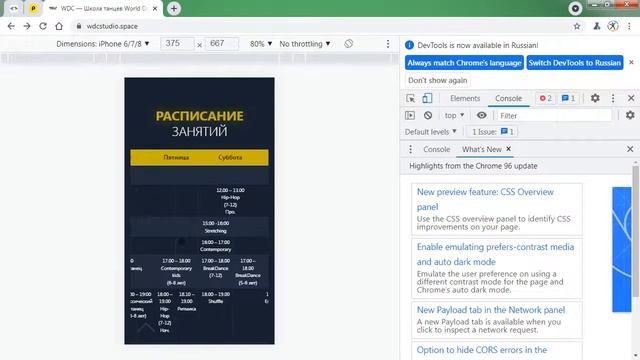Click the scroll-to-top arrow on page
The height and width of the screenshot is (360, 640).
click(x=145, y=328)
